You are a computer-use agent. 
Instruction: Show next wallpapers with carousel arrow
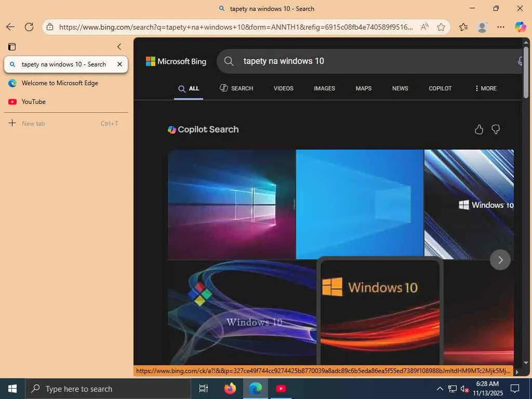(x=500, y=260)
